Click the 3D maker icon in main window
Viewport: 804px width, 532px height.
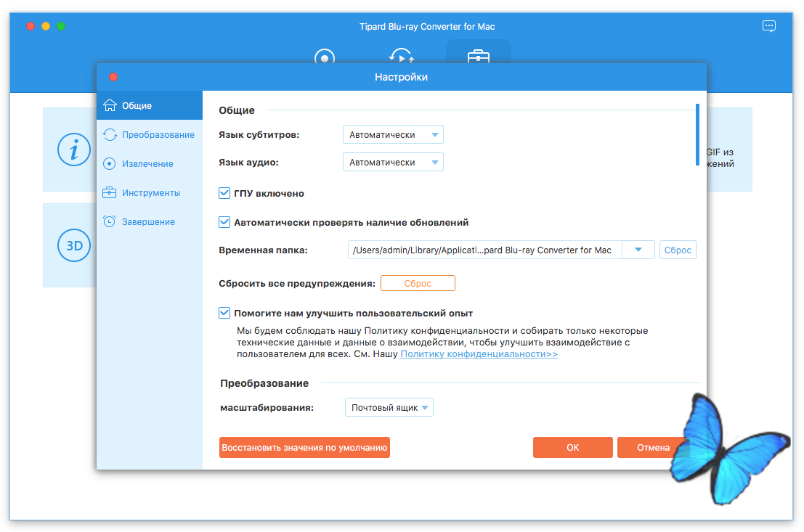[74, 245]
